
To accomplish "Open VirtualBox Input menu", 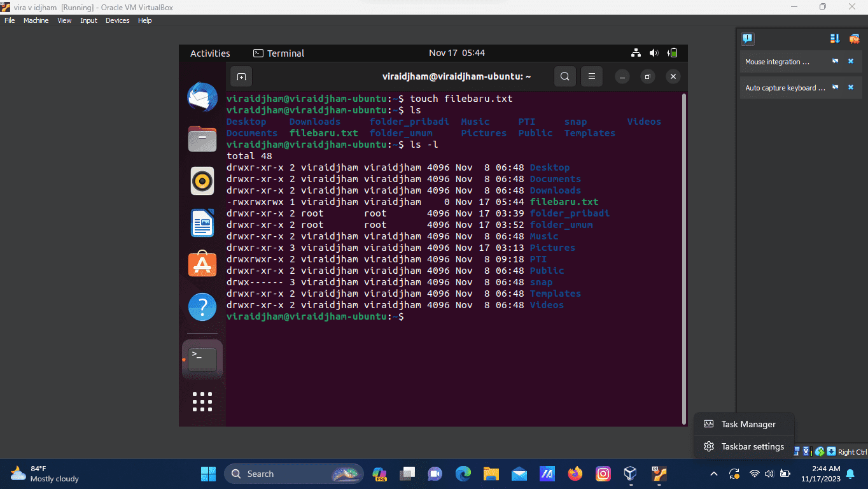I will point(88,20).
